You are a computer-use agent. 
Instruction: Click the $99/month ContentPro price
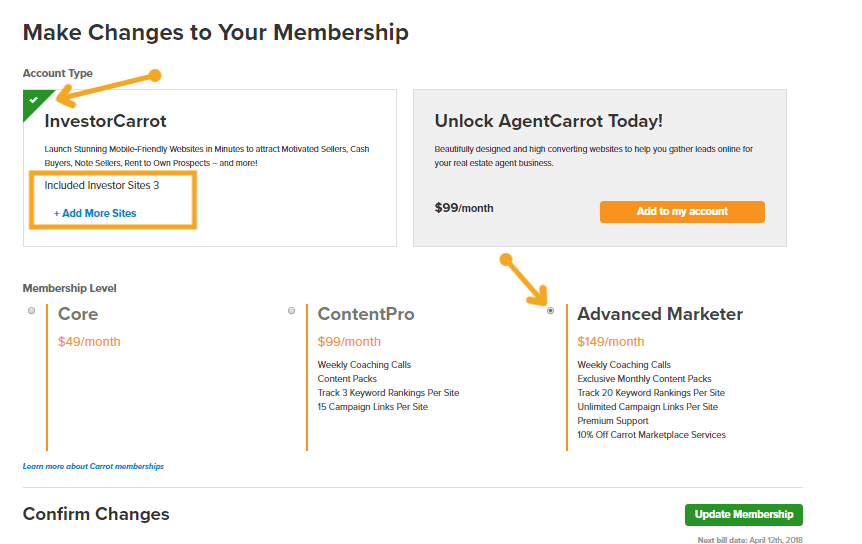pos(349,342)
